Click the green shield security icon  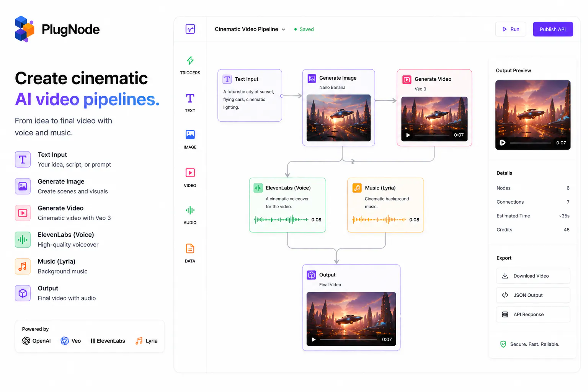(x=503, y=344)
